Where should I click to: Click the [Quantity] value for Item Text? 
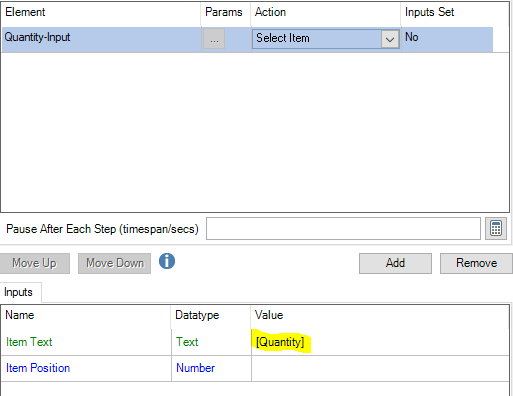(280, 342)
